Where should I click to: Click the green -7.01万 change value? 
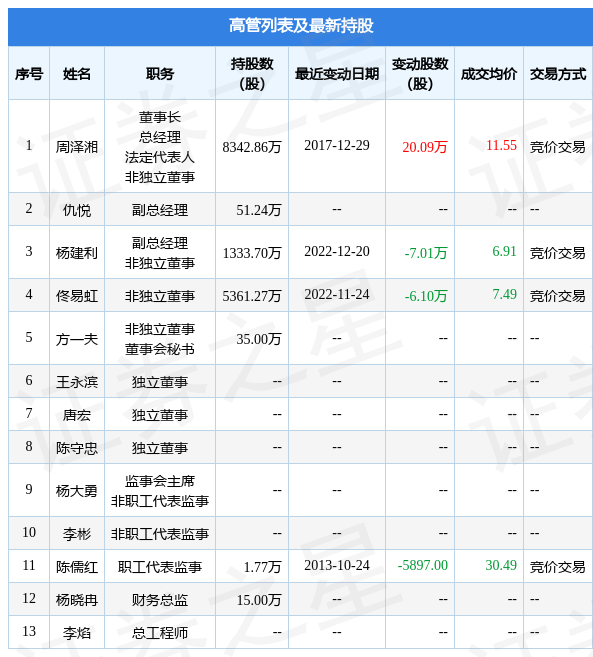click(x=426, y=253)
